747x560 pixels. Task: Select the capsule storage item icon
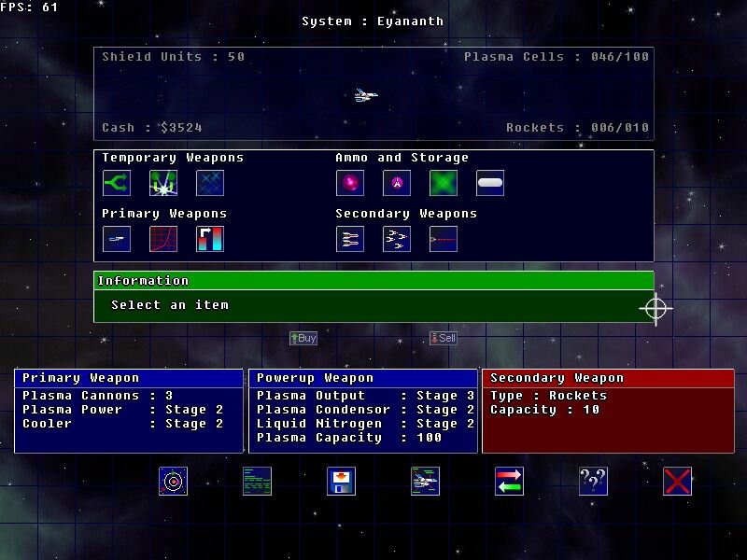(x=489, y=183)
